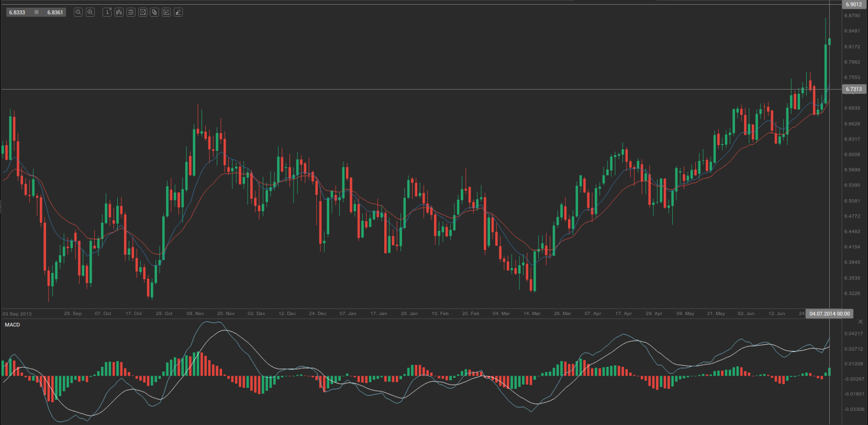Click the 6.9012 price label at top
The height and width of the screenshot is (425, 868).
coord(853,4)
